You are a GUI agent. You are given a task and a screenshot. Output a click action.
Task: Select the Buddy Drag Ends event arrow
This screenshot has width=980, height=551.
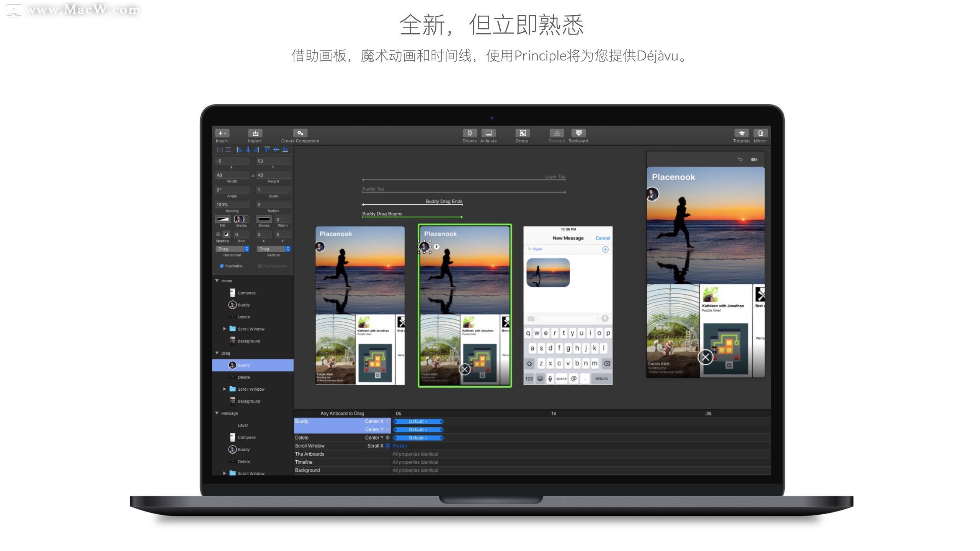(412, 204)
